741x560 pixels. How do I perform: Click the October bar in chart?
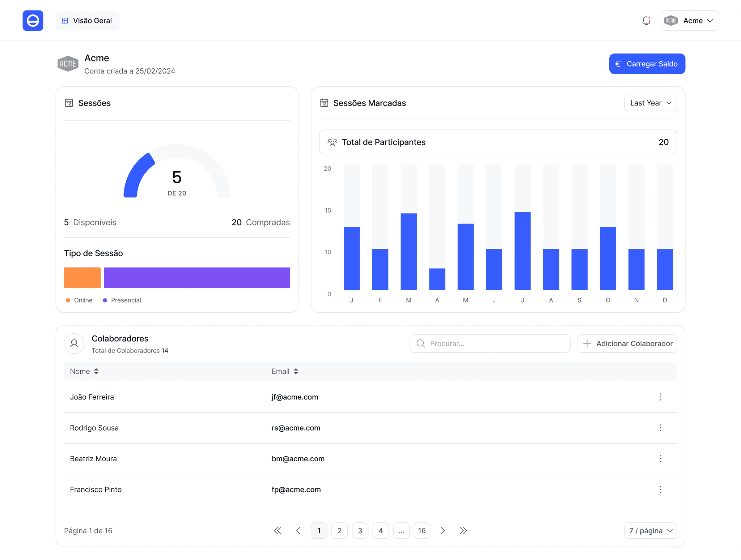(x=608, y=258)
